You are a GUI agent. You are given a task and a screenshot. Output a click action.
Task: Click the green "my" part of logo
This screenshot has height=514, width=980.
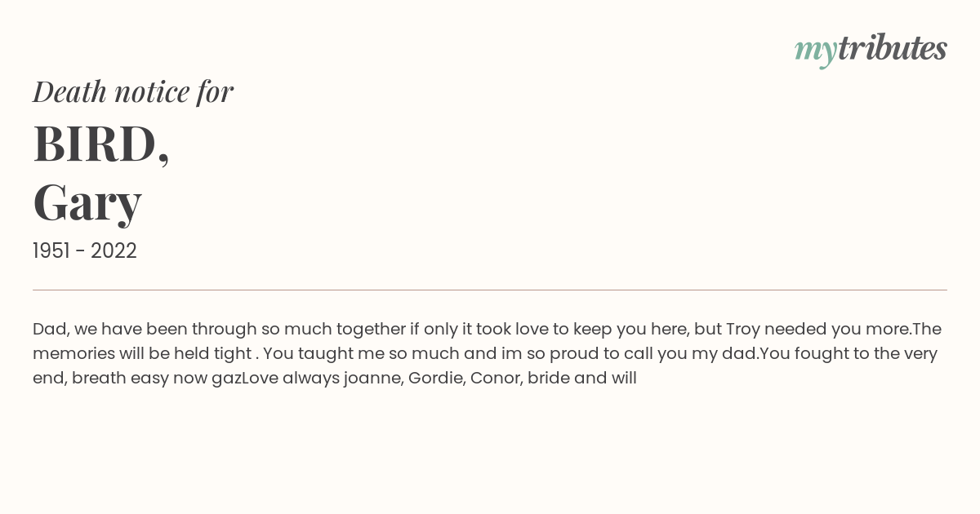click(x=816, y=52)
